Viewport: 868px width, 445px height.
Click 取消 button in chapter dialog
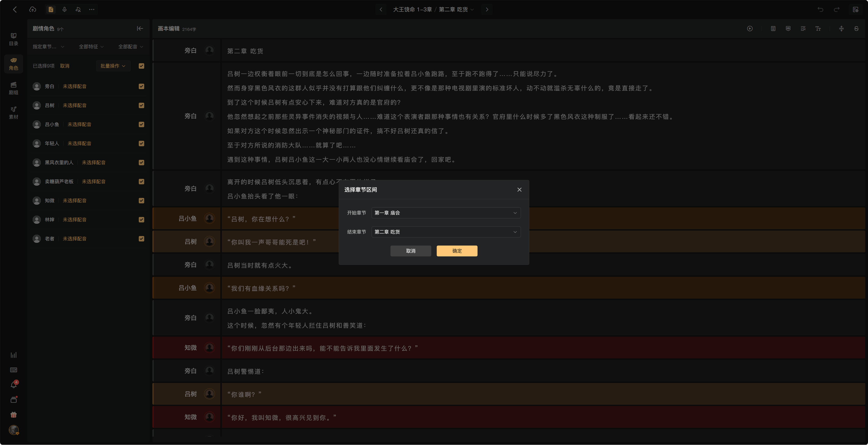coord(410,251)
